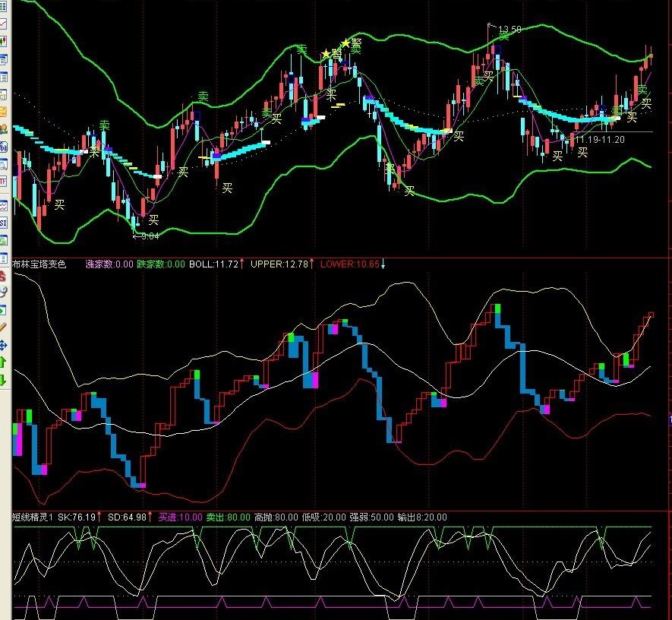672x620 pixels.
Task: Click the LOWER:10.65 readout
Action: coord(350,264)
